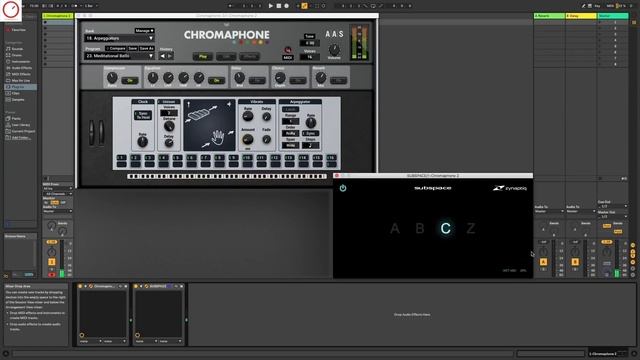
Task: Select preset B in Subspace
Action: point(420,228)
